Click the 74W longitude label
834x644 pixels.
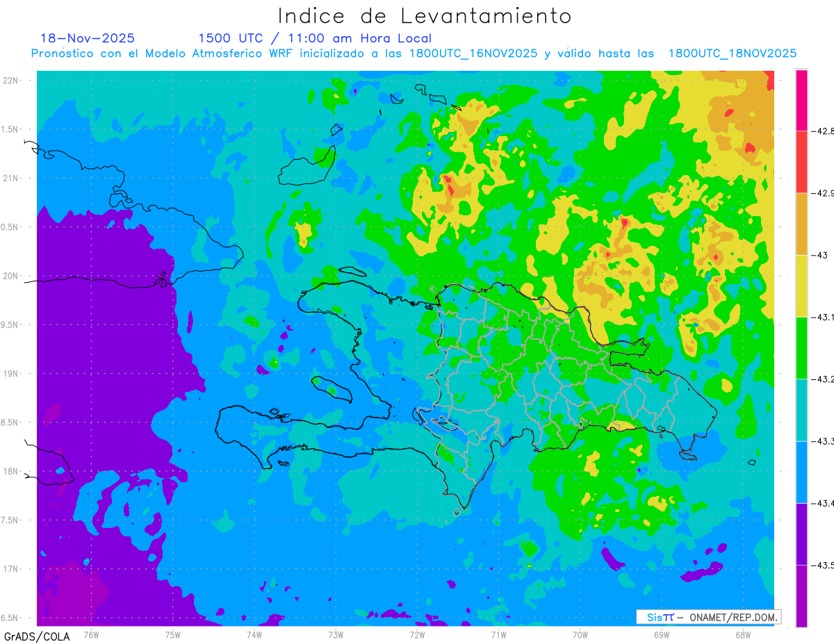click(x=254, y=634)
